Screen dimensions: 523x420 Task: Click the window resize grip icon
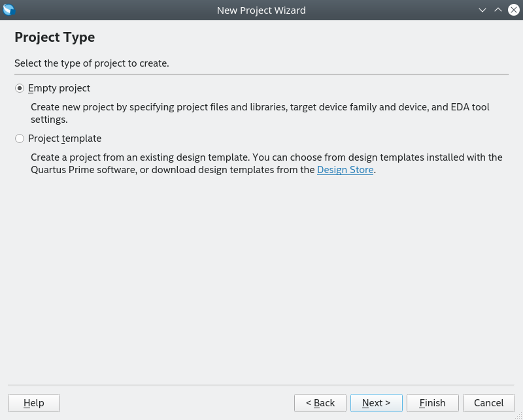pos(519,416)
